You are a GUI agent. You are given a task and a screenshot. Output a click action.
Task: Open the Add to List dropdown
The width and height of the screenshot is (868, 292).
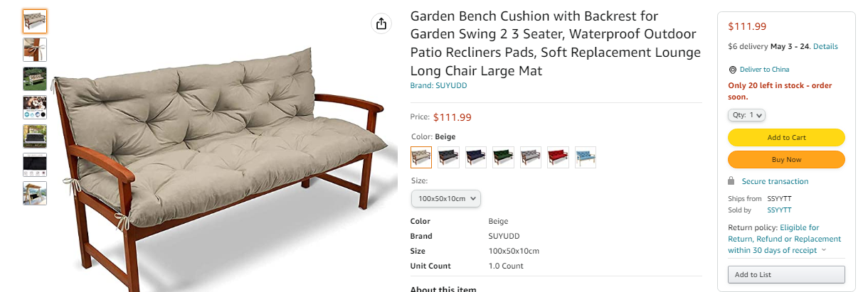coord(786,275)
